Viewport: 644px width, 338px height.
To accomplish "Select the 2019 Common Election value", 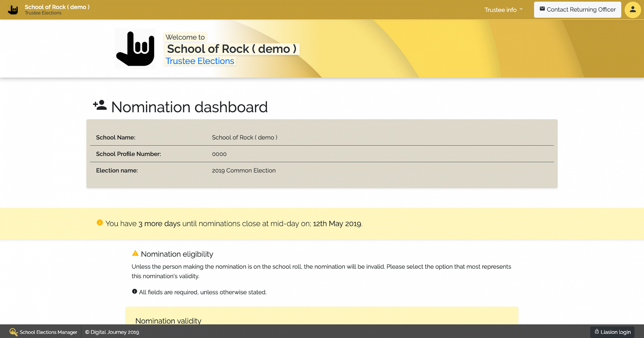I will [244, 170].
